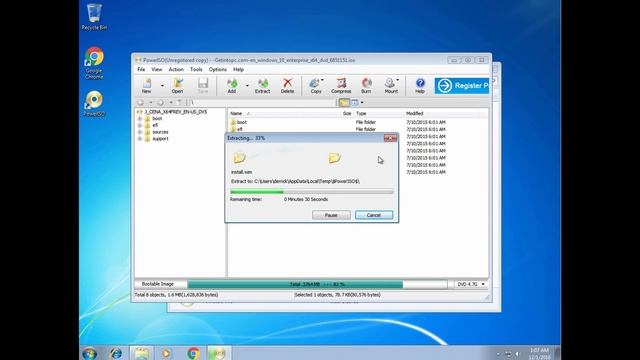The image size is (640, 360).
Task: Open the Windows Start menu
Action: tap(89, 353)
